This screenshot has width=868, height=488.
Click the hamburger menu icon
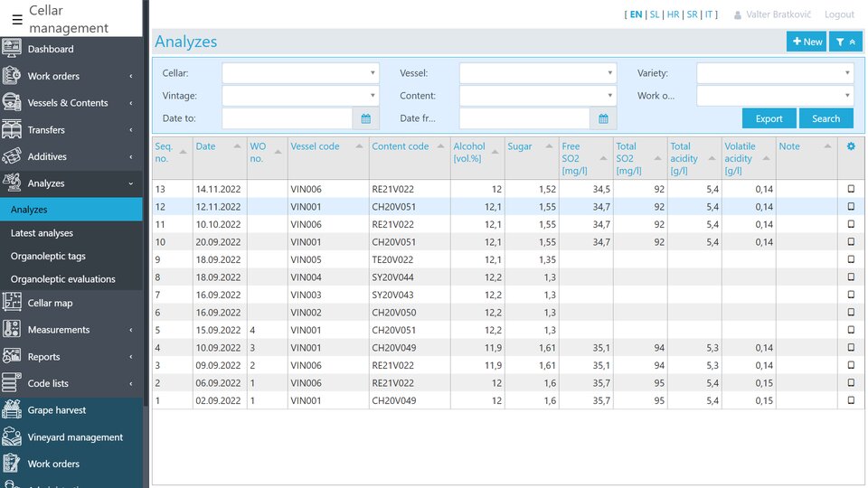pyautogui.click(x=17, y=19)
